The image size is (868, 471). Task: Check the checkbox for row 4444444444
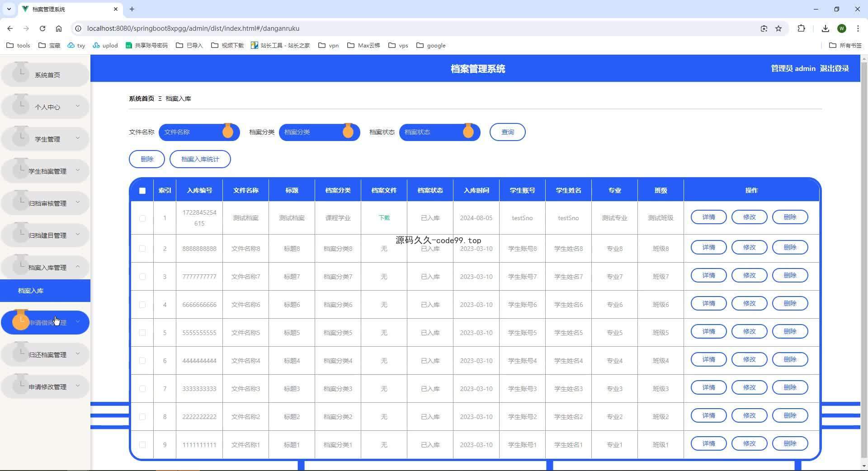tap(142, 361)
